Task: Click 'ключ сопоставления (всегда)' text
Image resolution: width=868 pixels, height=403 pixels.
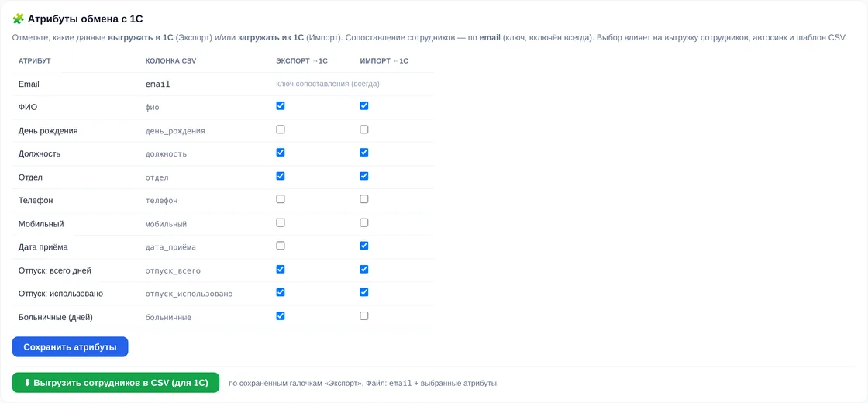Action: click(328, 84)
